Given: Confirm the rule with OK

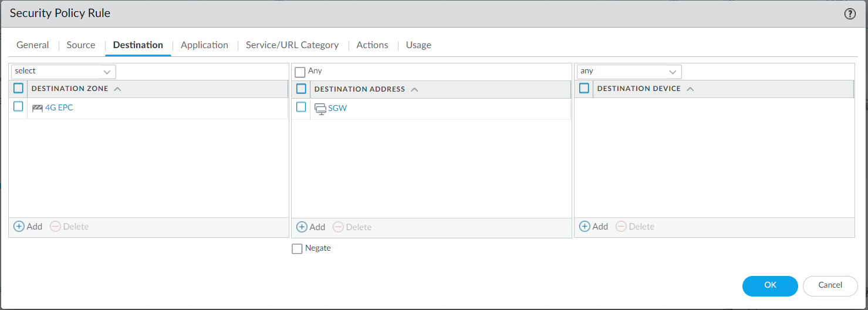Looking at the screenshot, I should [x=770, y=286].
